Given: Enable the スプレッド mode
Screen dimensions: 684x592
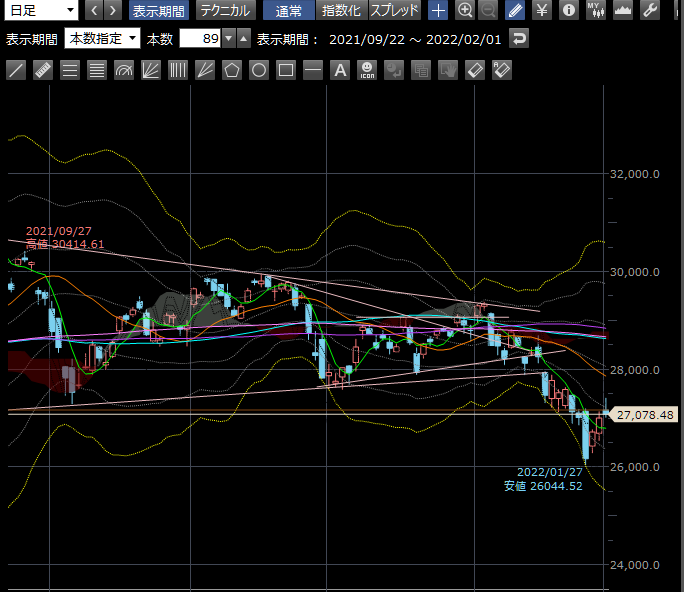Looking at the screenshot, I should click(395, 11).
